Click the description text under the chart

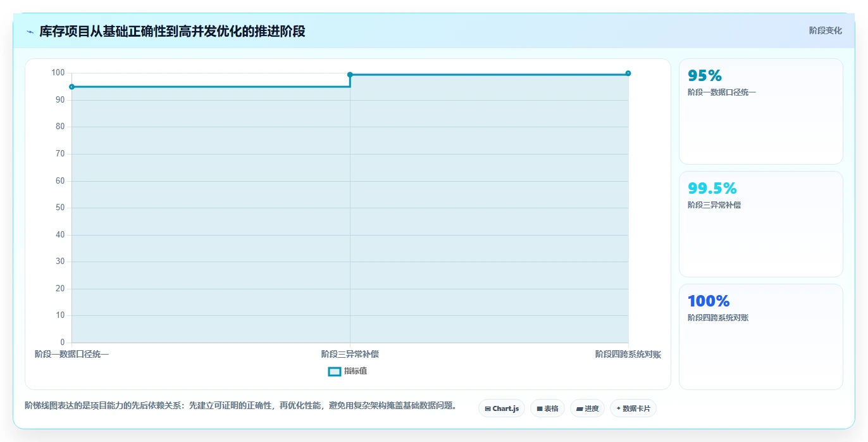click(x=240, y=405)
